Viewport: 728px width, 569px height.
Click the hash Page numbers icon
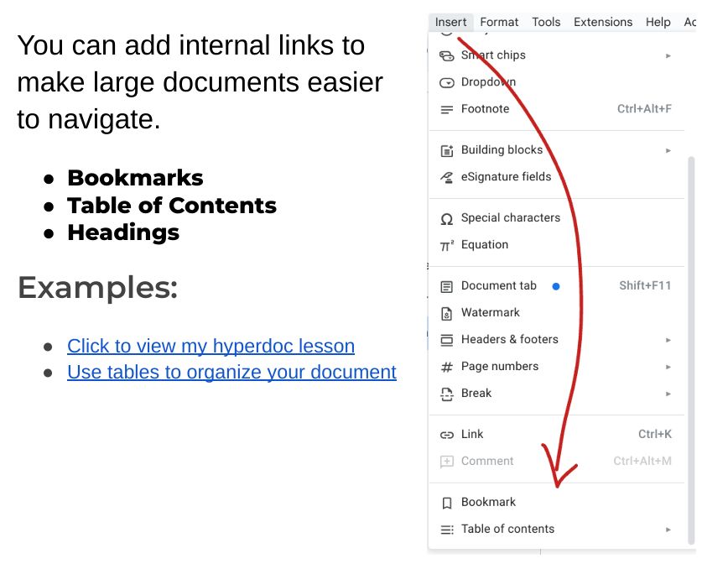[447, 368]
